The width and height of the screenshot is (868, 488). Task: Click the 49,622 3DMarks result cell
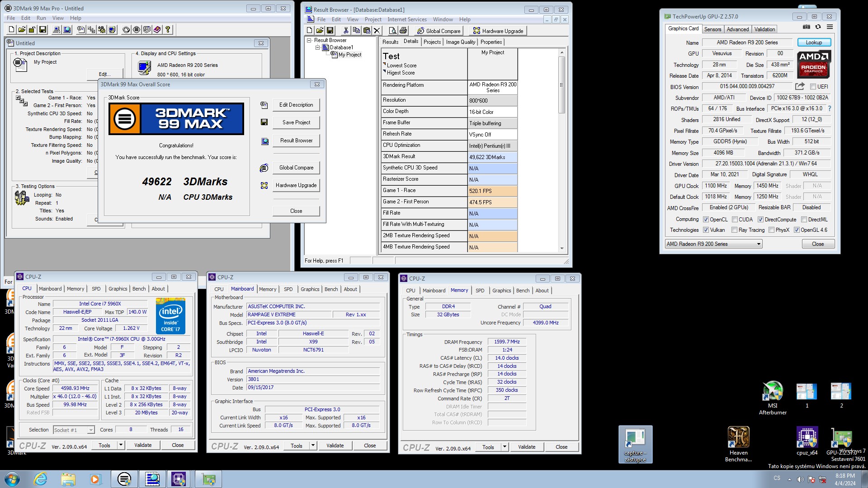tap(493, 157)
